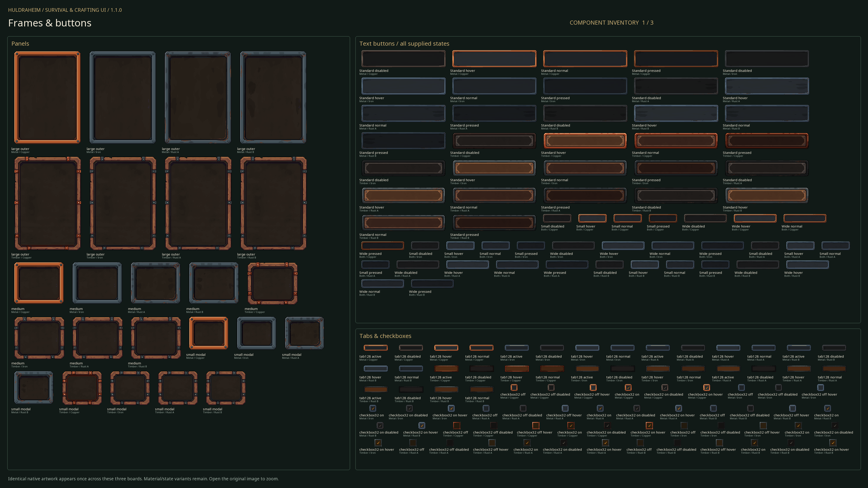Toggle the Timber / Rust A 'checkbox32 on hover' checkbox

(606, 443)
